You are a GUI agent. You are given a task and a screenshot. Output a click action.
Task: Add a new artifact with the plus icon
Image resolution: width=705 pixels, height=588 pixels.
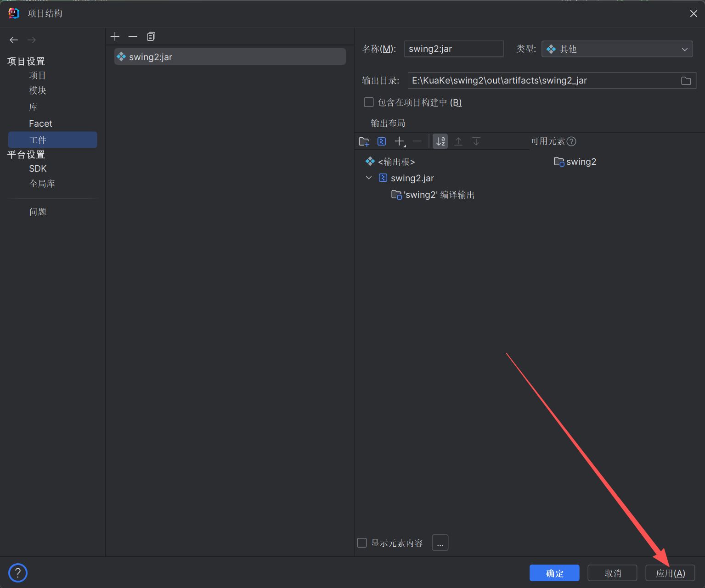115,36
